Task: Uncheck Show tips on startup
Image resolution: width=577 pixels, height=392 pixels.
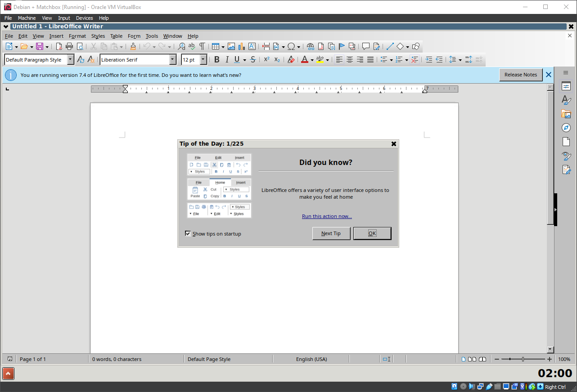Action: pyautogui.click(x=188, y=233)
